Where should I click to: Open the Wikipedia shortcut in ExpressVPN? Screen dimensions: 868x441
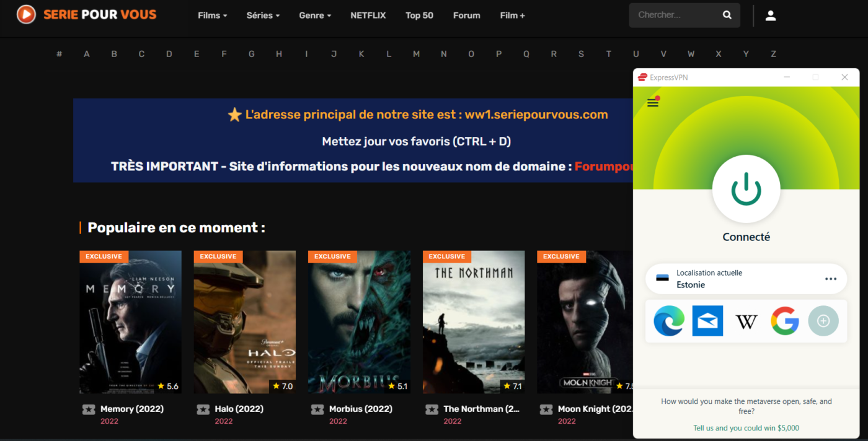pos(746,321)
